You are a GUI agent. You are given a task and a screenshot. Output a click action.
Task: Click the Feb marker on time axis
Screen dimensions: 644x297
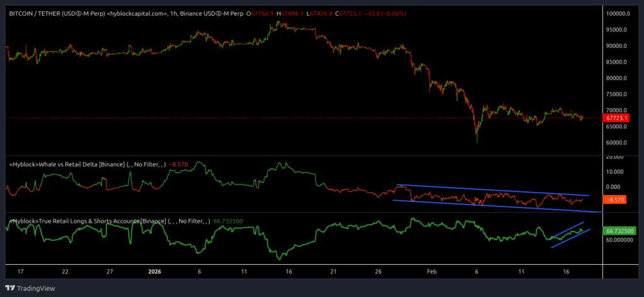(x=431, y=271)
